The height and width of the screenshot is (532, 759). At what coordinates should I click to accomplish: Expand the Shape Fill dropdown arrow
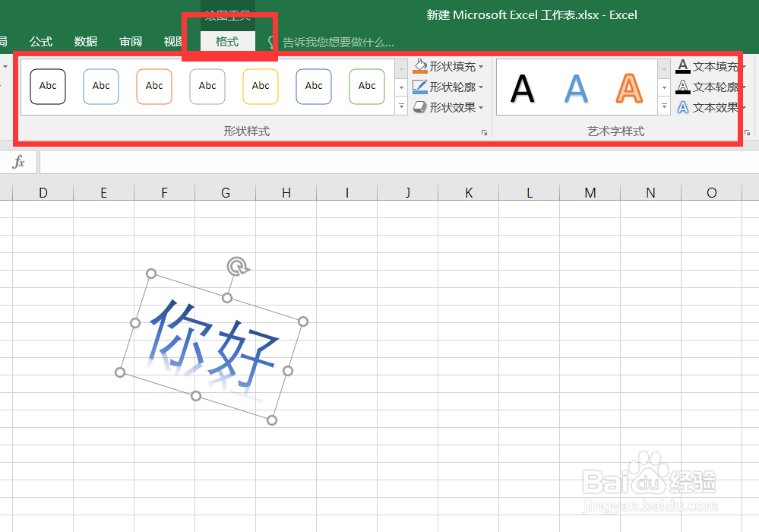point(482,66)
